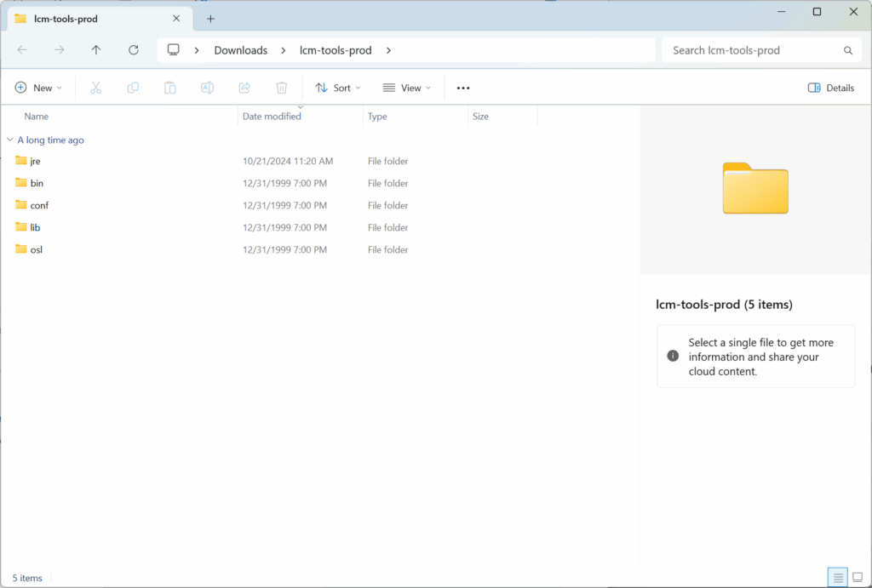The image size is (872, 588).
Task: Go up one directory level
Action: 96,50
